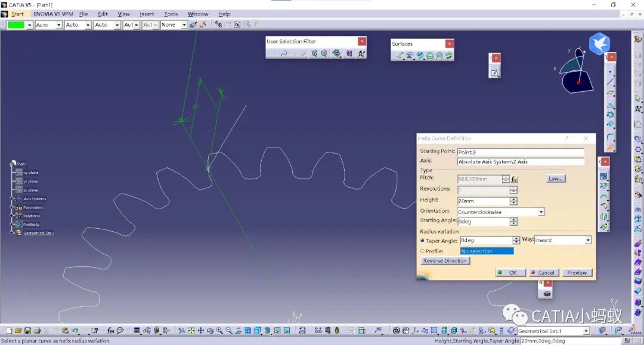Open the File menu

click(83, 14)
